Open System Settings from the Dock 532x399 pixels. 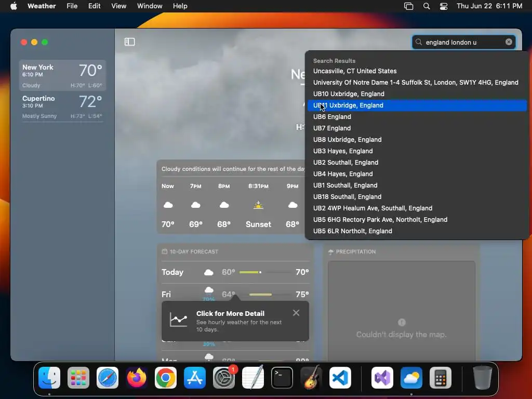tap(224, 378)
